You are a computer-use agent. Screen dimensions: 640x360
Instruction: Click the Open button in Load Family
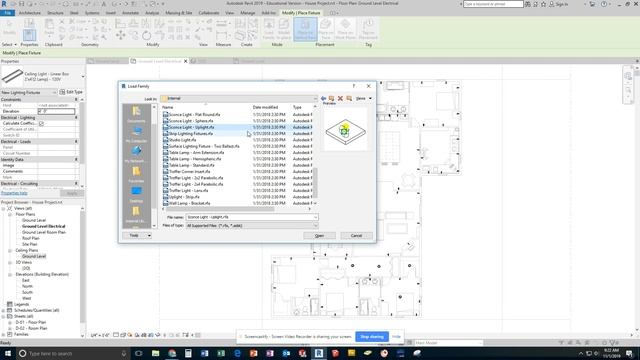coord(319,236)
